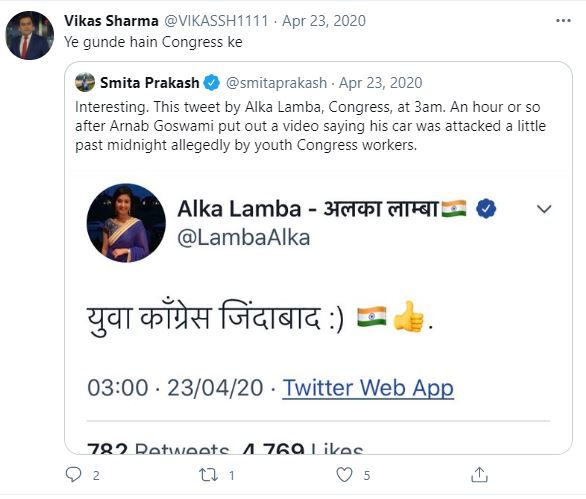Open the Apr 23, 2020 timestamp of Vikas's tweet
The height and width of the screenshot is (499, 586).
[x=324, y=21]
